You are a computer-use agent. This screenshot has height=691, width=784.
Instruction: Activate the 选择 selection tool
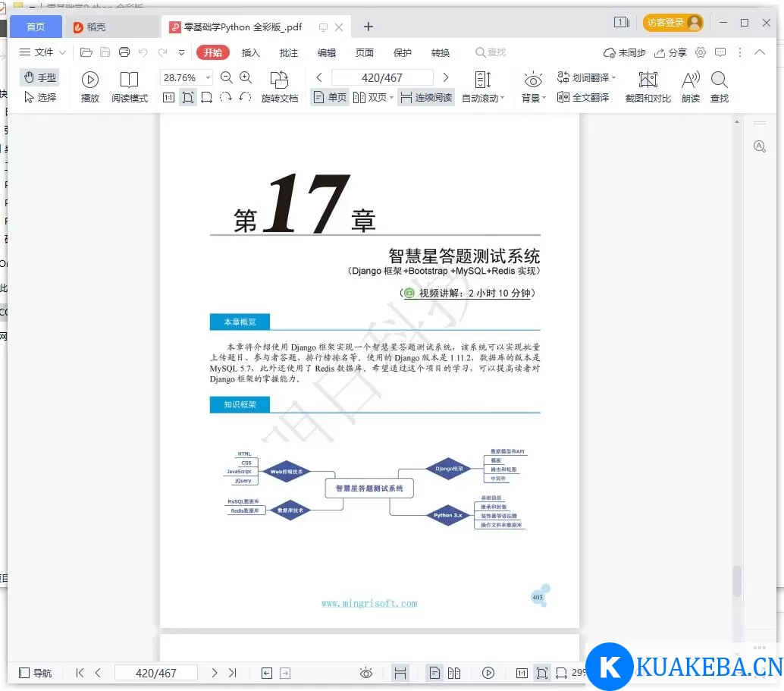pos(40,98)
